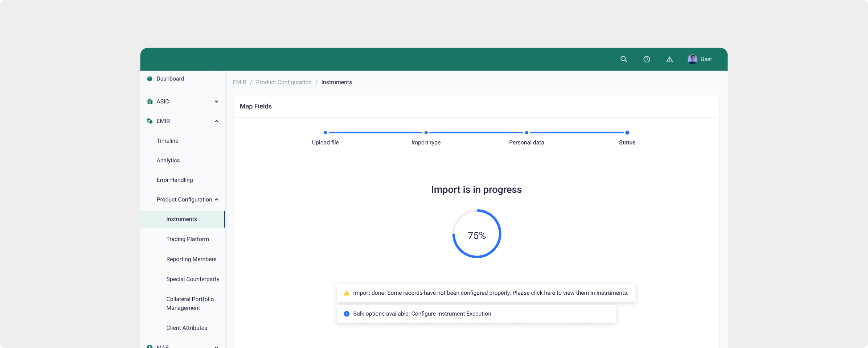The image size is (868, 348).
Task: Click the Instruments breadcrumb
Action: pyautogui.click(x=336, y=82)
